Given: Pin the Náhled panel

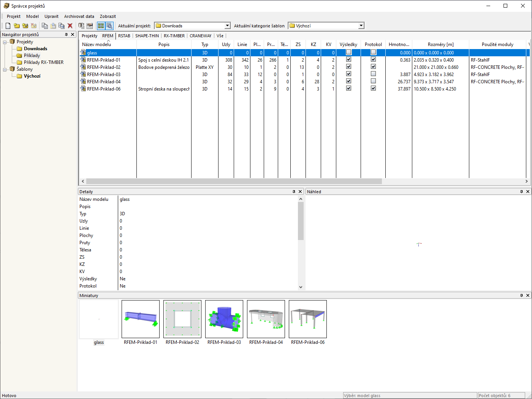Looking at the screenshot, I should (x=521, y=192).
